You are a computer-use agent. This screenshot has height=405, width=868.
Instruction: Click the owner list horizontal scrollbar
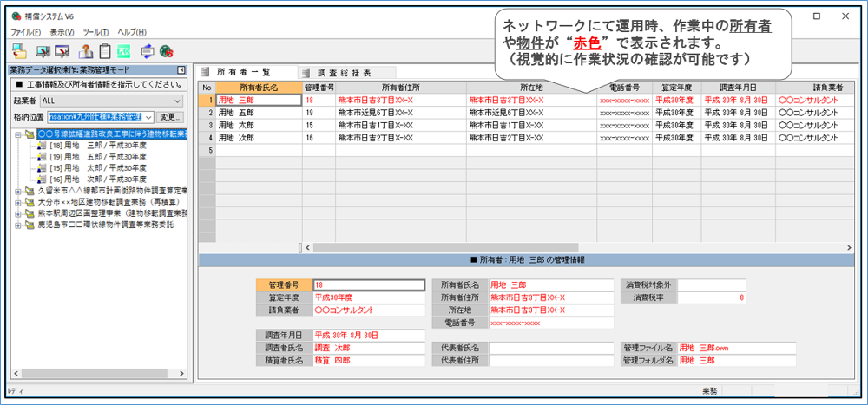(521, 247)
